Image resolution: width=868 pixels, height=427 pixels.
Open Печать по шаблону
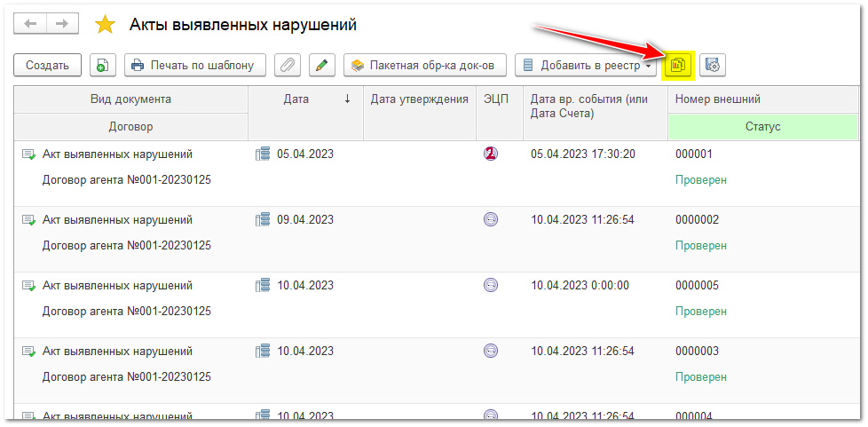(x=195, y=65)
